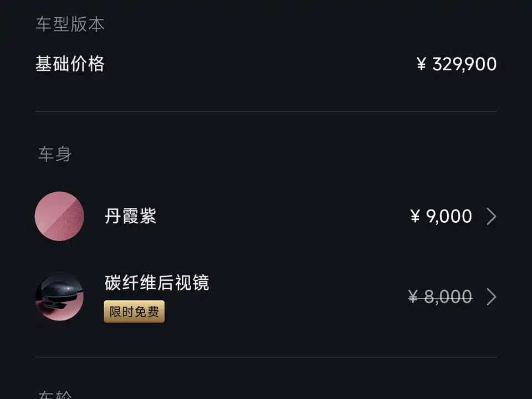
Task: Select the 基础价格 label
Action: (70, 64)
